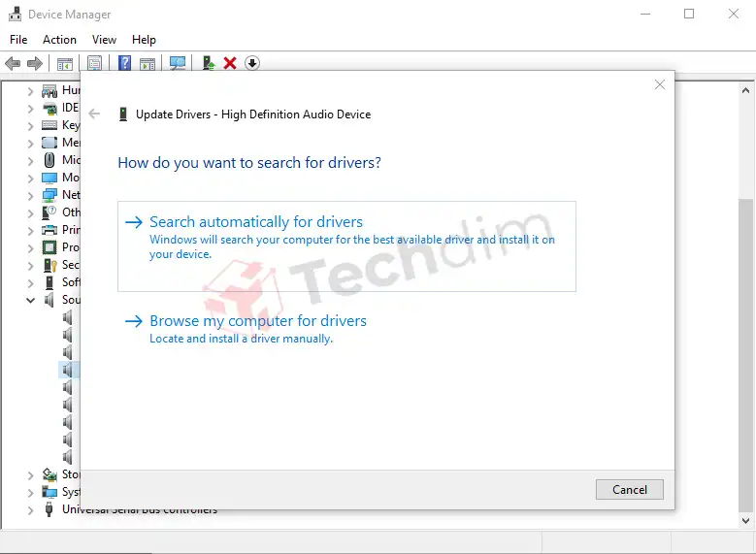
Task: Click the down-arrow Disable device toolbar icon
Action: click(x=251, y=63)
